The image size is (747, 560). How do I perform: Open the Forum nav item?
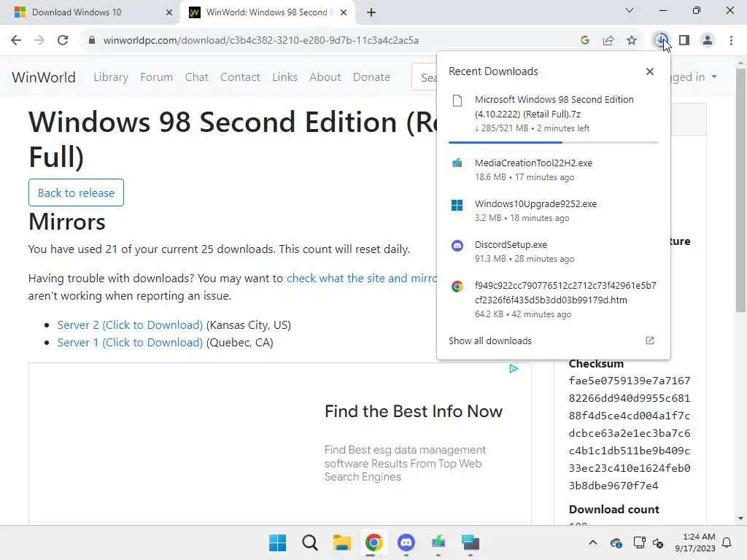pyautogui.click(x=156, y=77)
